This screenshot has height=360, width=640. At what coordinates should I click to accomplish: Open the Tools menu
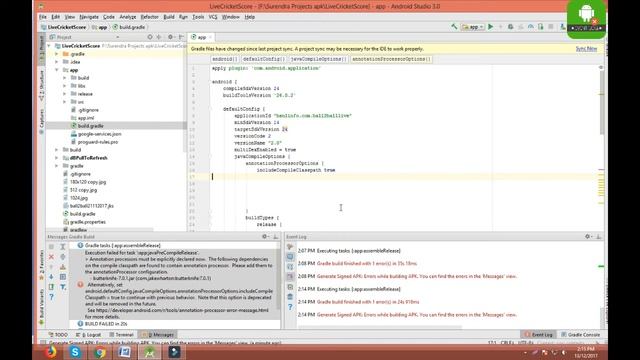point(198,17)
